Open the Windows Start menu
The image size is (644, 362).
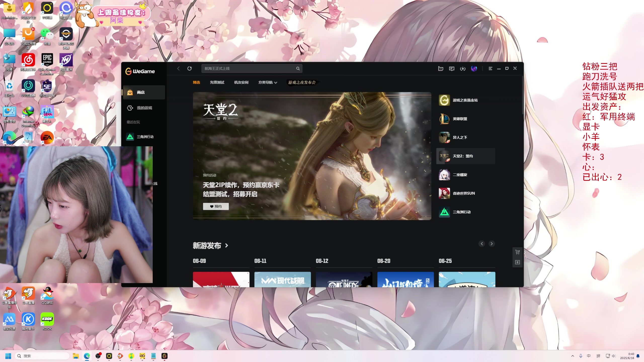[x=8, y=356]
